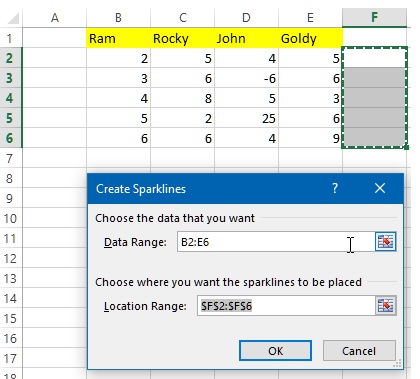420x379 pixels.
Task: Click cell D3 containing -6
Action: pyautogui.click(x=246, y=78)
